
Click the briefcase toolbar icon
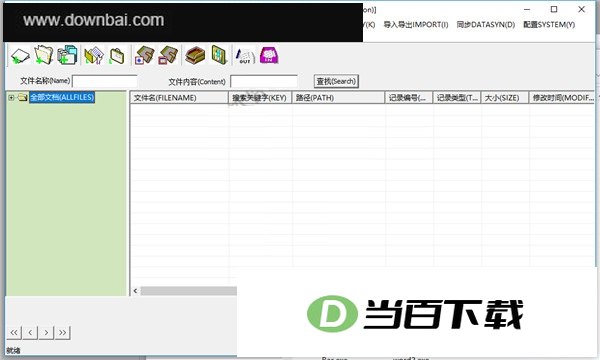tap(117, 56)
